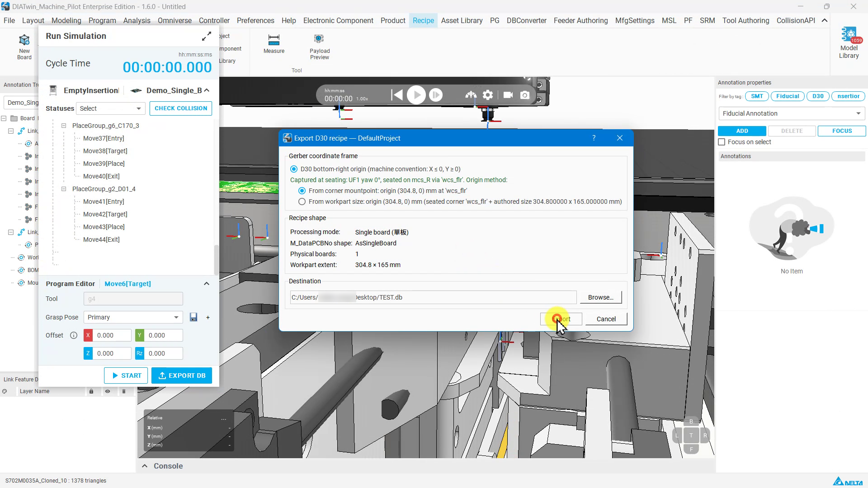
Task: Open simulation playback settings gear
Action: (x=488, y=95)
